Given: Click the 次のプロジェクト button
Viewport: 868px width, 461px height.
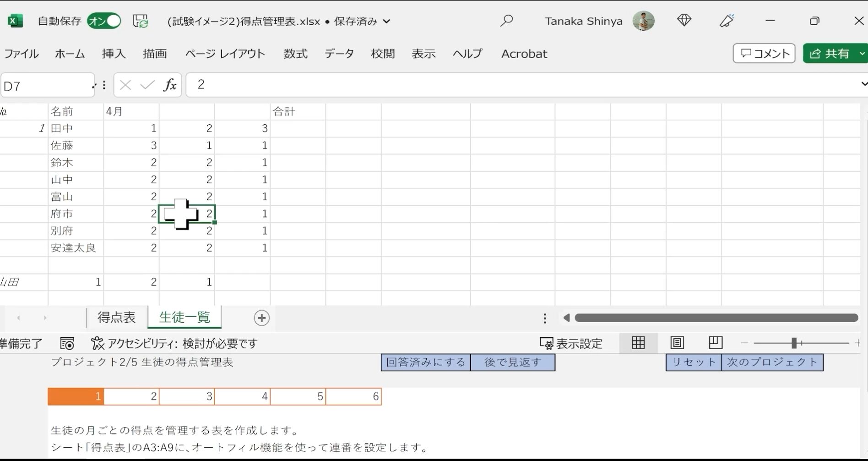Looking at the screenshot, I should (773, 362).
